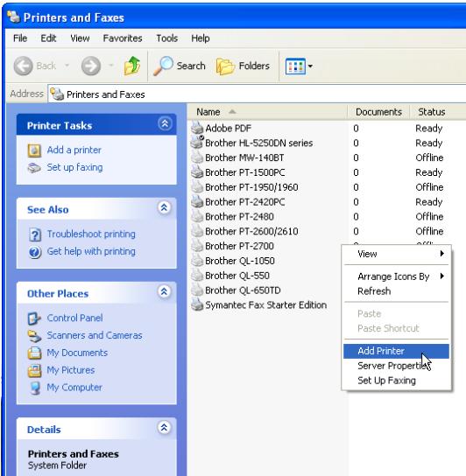
Task: Collapse the Details panel
Action: [164, 428]
